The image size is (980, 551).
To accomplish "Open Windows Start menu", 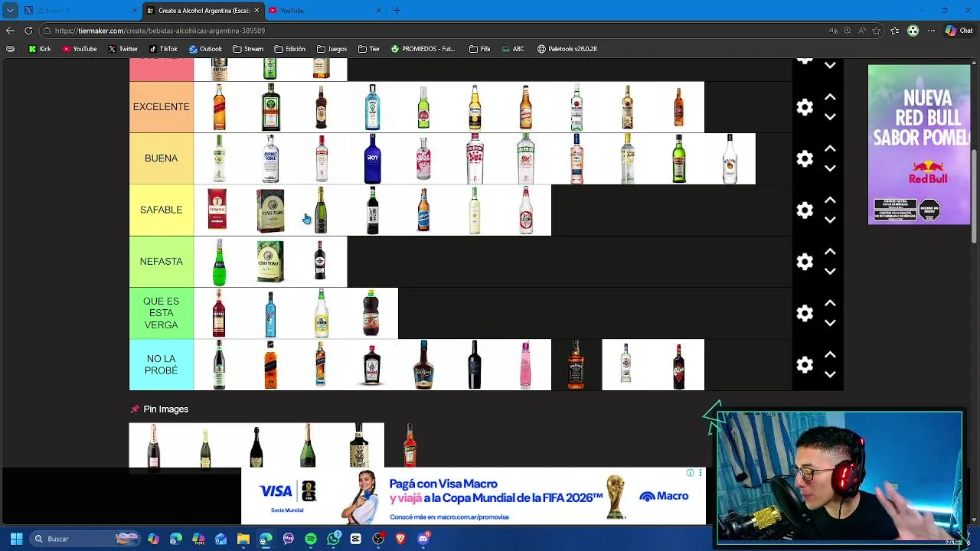I will click(16, 539).
